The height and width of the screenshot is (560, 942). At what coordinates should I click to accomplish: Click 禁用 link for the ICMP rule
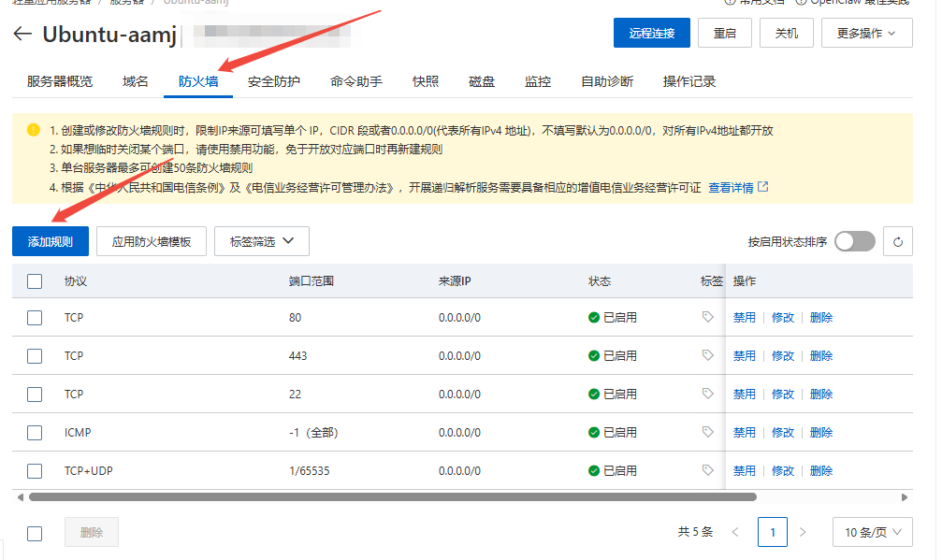click(x=744, y=432)
